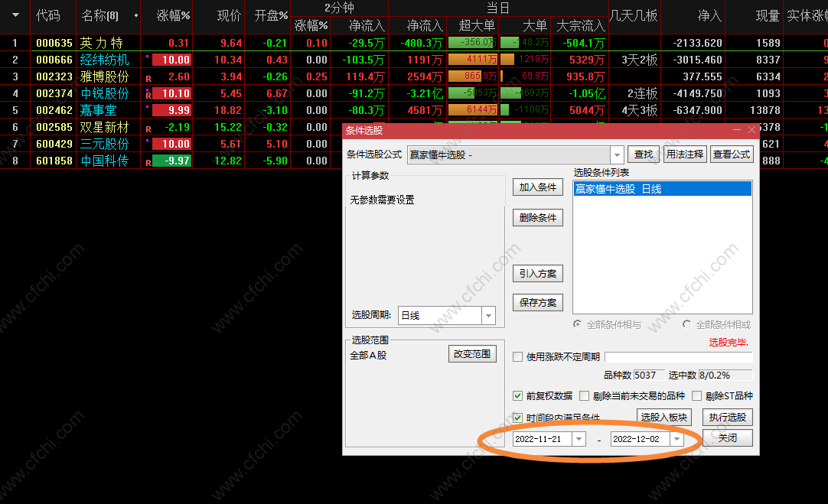
Task: Select the 全部条件相与 radio button
Action: pos(578,324)
